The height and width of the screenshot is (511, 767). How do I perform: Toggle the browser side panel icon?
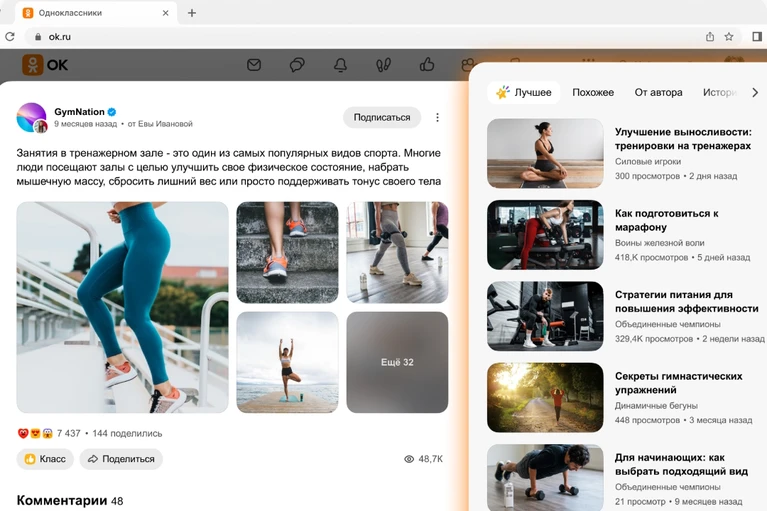pos(757,37)
